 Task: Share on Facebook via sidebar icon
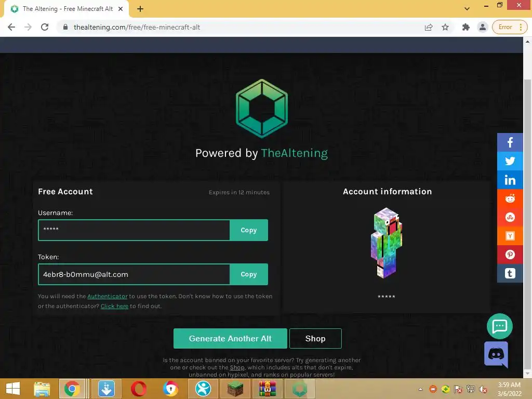click(510, 142)
